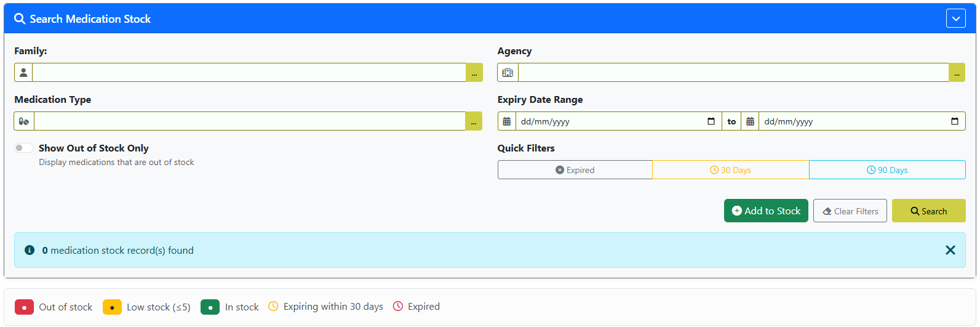Click the calendar icon before end date

(x=750, y=121)
